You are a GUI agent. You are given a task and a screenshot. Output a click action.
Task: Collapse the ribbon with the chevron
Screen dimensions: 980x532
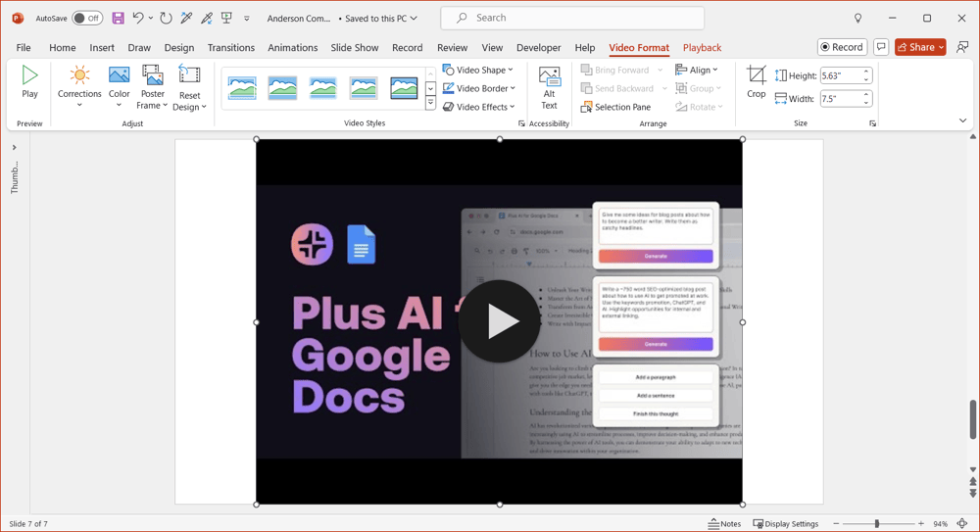coord(962,121)
